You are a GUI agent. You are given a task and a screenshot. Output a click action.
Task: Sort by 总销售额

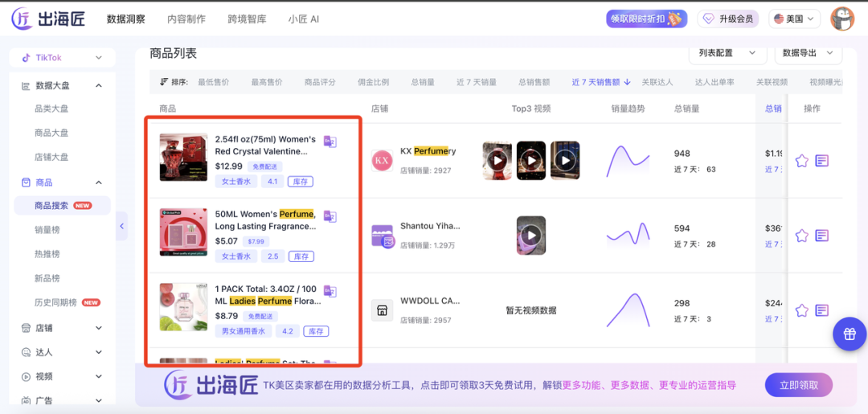pyautogui.click(x=534, y=82)
